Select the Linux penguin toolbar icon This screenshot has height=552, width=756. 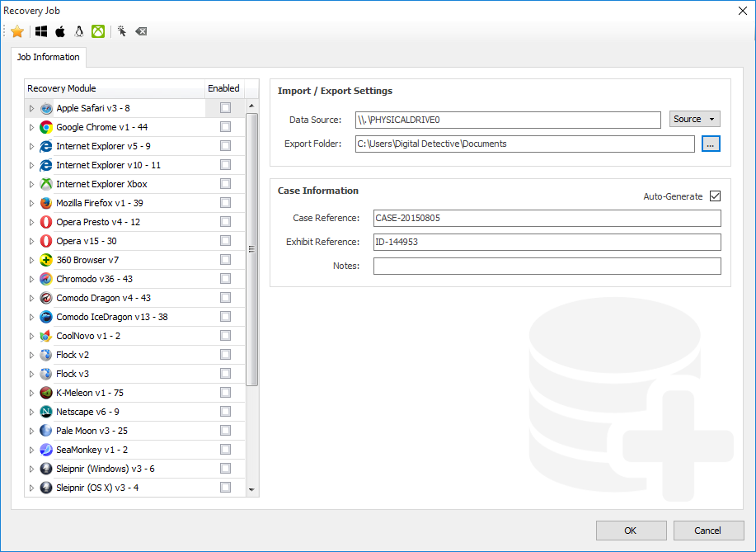[79, 31]
